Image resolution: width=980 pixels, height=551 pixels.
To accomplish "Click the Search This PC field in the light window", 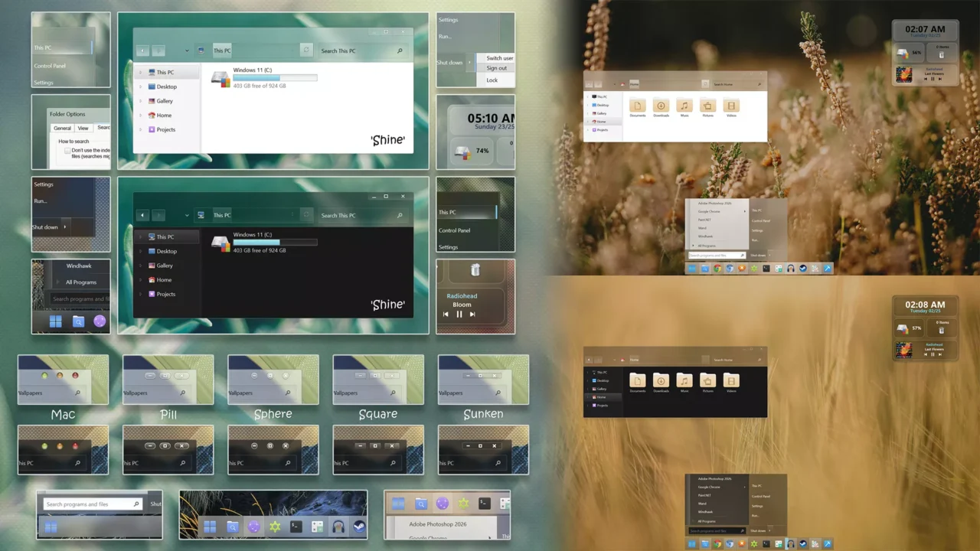I will 362,51.
